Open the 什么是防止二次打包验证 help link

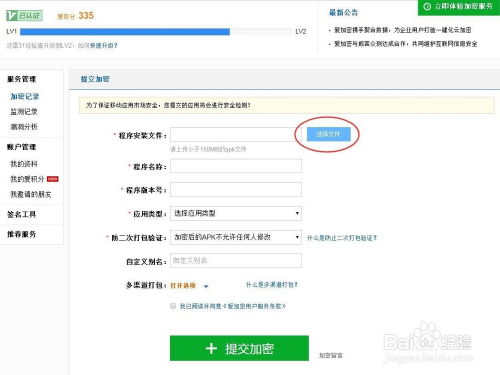pyautogui.click(x=342, y=238)
